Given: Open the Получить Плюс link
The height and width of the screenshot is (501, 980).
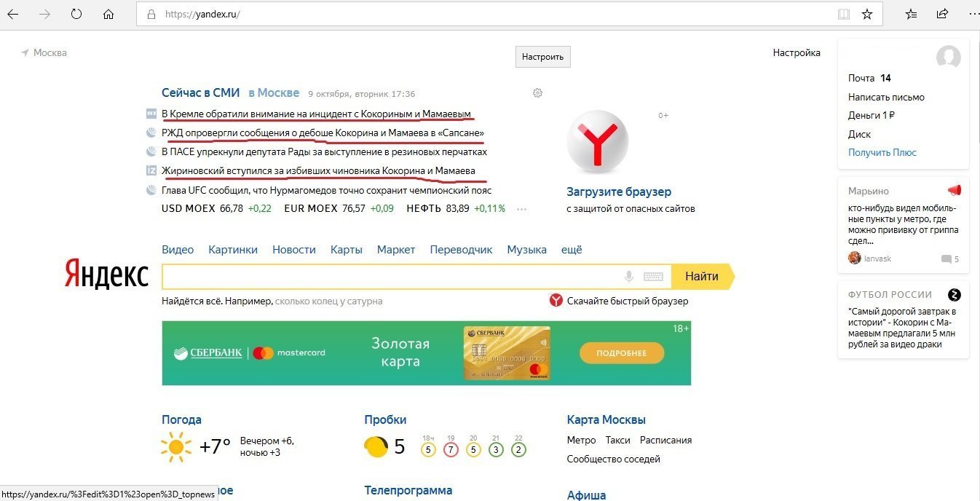Looking at the screenshot, I should tap(882, 152).
